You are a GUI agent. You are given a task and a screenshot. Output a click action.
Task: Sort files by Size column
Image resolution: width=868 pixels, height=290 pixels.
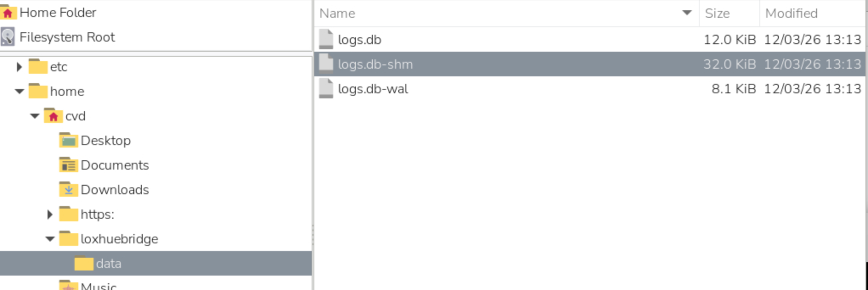pos(717,14)
